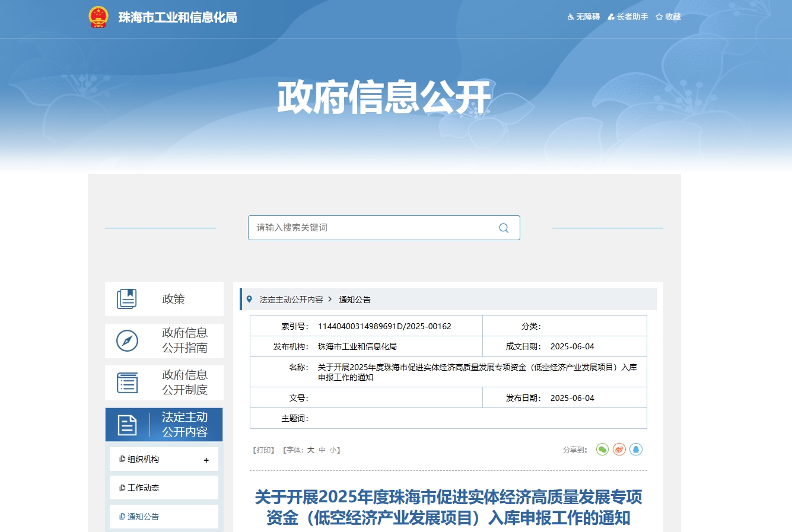Focus the 请输入搜索关键词 search field

point(374,228)
